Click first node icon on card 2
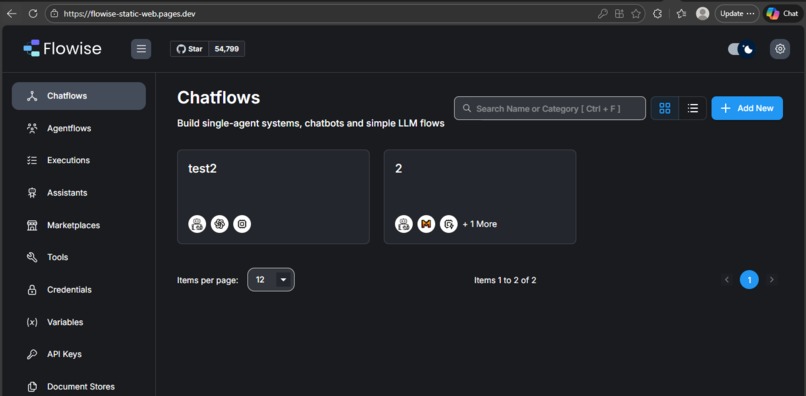The image size is (806, 396). pyautogui.click(x=404, y=224)
